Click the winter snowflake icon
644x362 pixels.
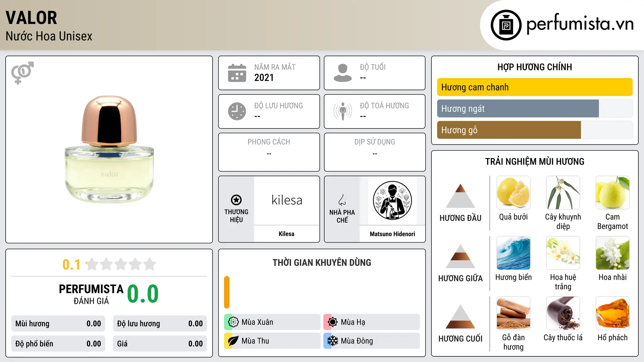tap(332, 341)
